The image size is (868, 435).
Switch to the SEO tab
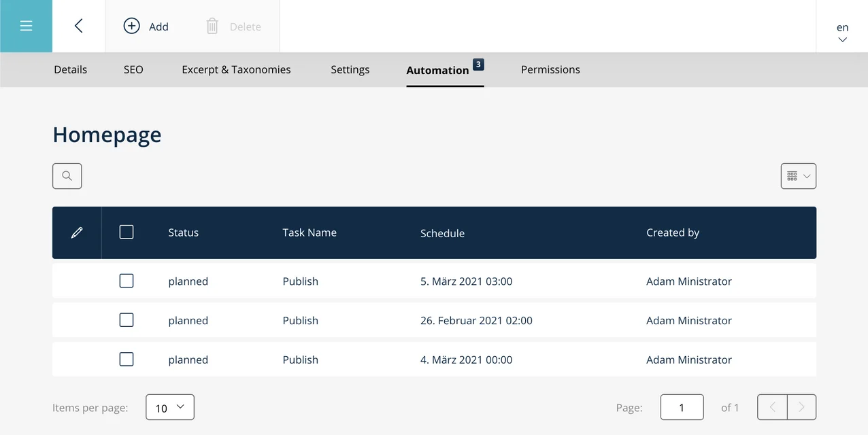tap(133, 69)
